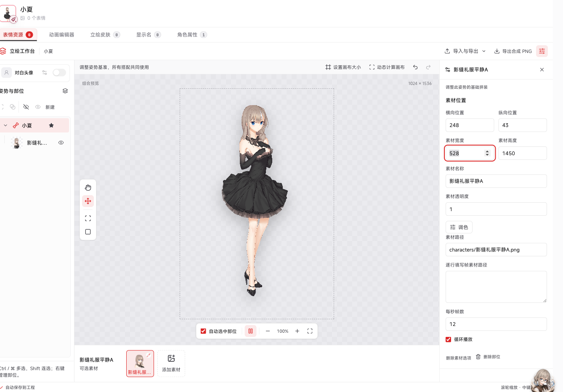
Task: Click 新建 to create a pose
Action: [50, 107]
